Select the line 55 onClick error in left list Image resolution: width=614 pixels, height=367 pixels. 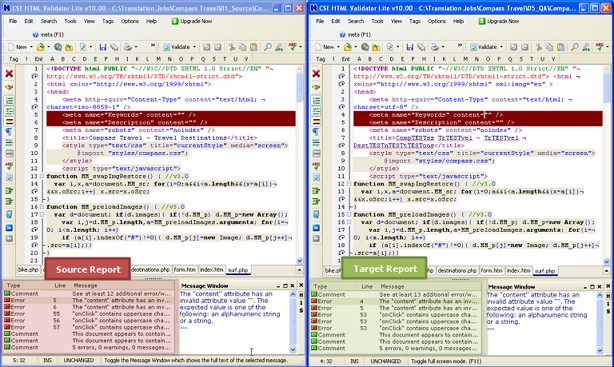[x=89, y=314]
